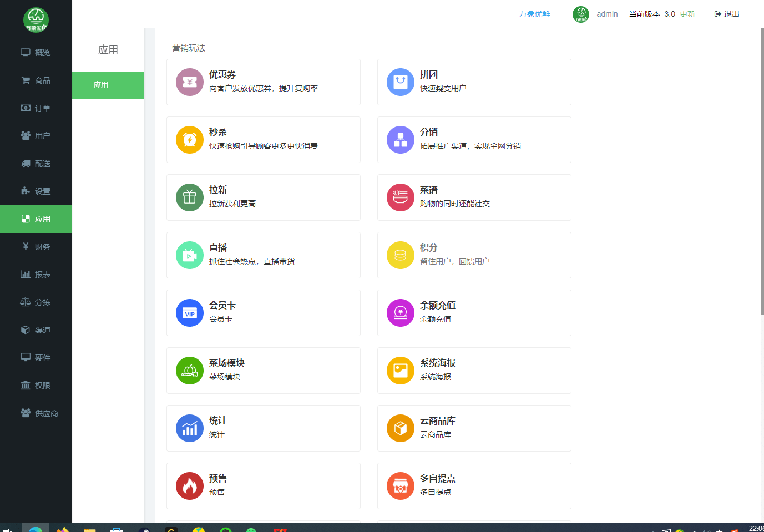764x532 pixels.
Task: Open the 余额充值 balance recharge icon
Action: 401,313
